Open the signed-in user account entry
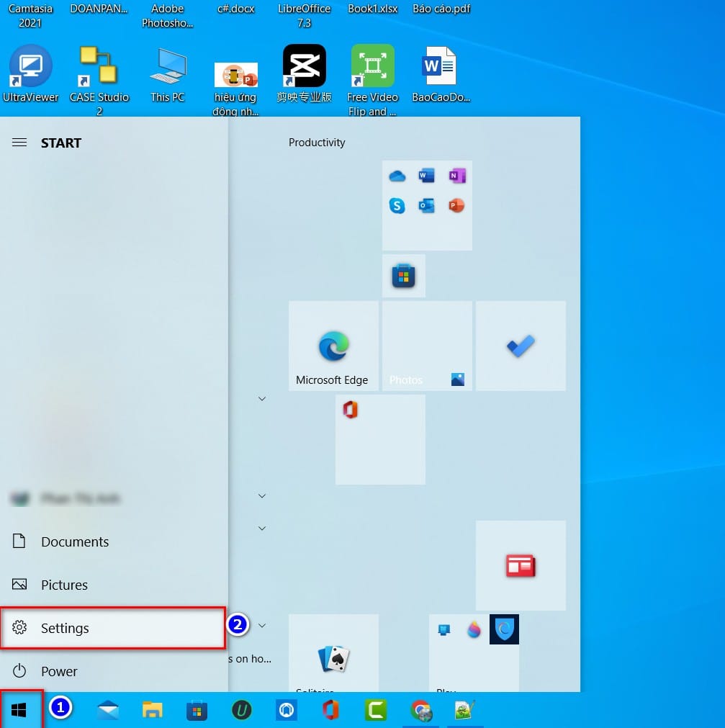 tap(68, 498)
